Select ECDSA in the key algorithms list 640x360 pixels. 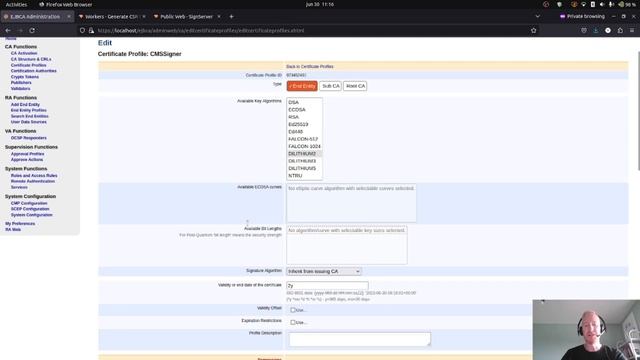click(x=304, y=110)
